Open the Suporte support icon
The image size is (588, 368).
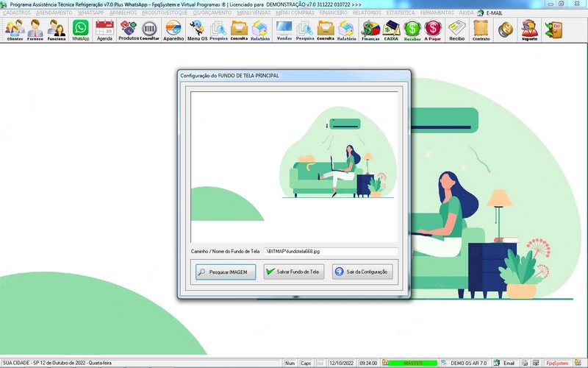pos(529,30)
